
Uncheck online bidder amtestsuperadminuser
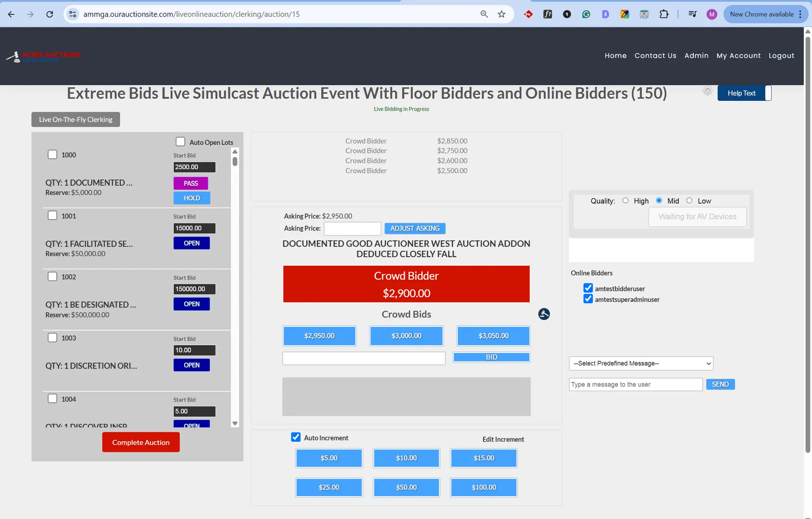[x=588, y=299]
